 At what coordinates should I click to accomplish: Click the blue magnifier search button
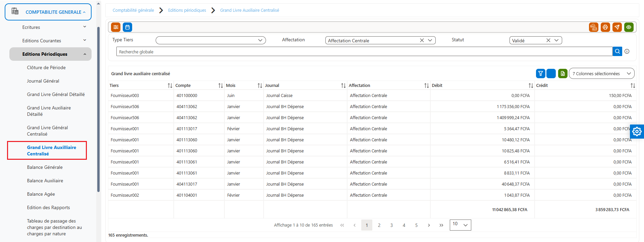click(x=618, y=51)
